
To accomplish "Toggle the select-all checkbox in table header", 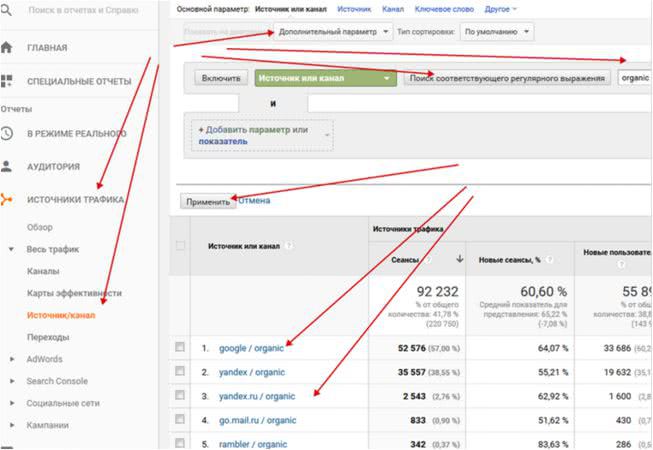I will pos(180,246).
